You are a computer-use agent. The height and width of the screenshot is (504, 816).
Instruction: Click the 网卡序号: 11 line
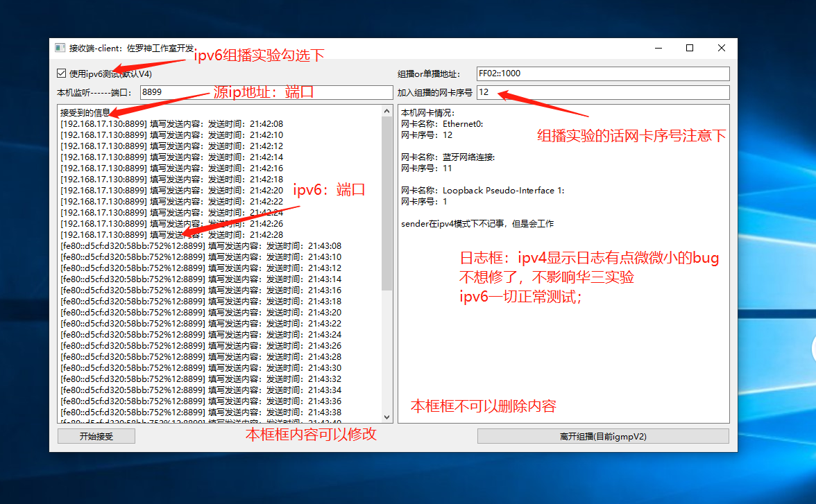(x=427, y=168)
